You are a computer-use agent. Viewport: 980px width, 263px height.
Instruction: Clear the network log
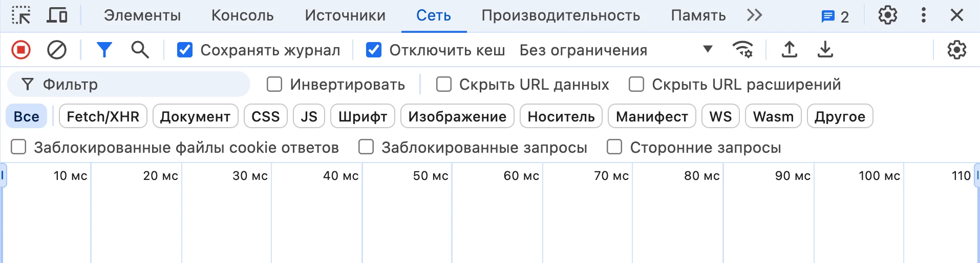click(57, 50)
